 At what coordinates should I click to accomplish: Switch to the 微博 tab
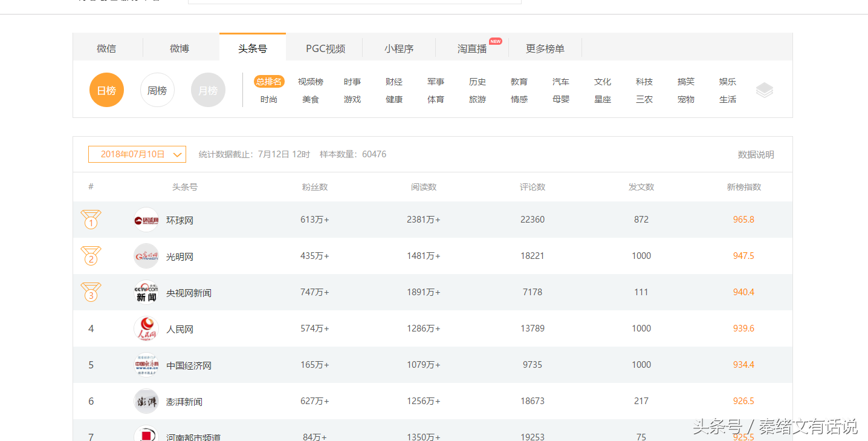tap(180, 48)
